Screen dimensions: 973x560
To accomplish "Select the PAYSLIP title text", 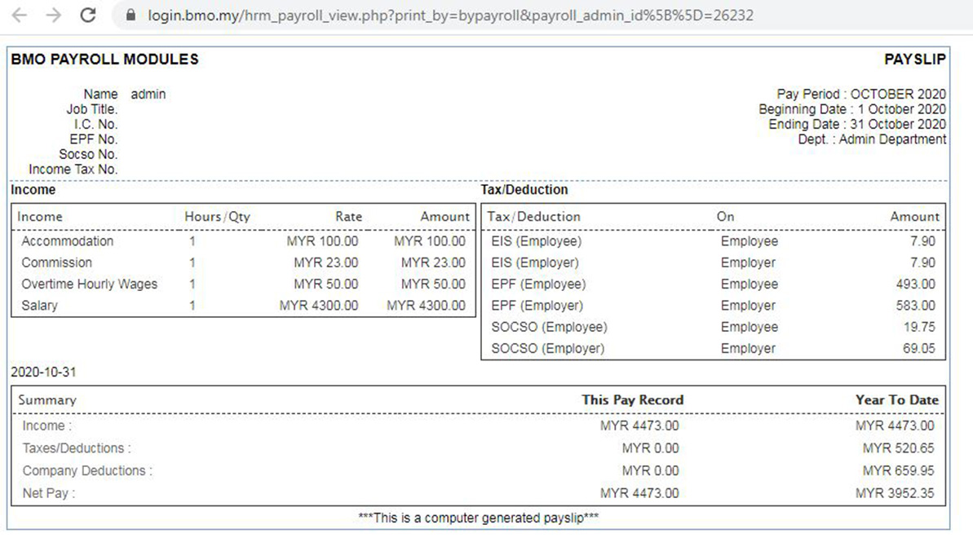I will coord(914,60).
